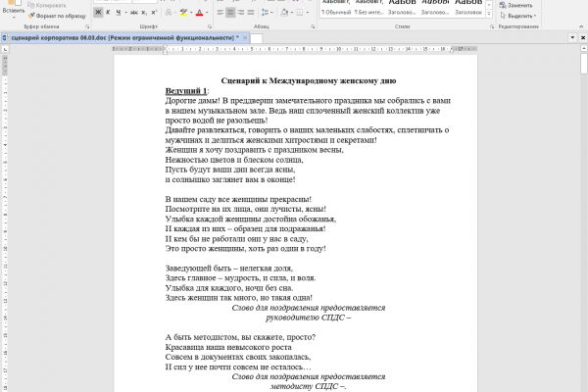Align text to the right

(240, 13)
